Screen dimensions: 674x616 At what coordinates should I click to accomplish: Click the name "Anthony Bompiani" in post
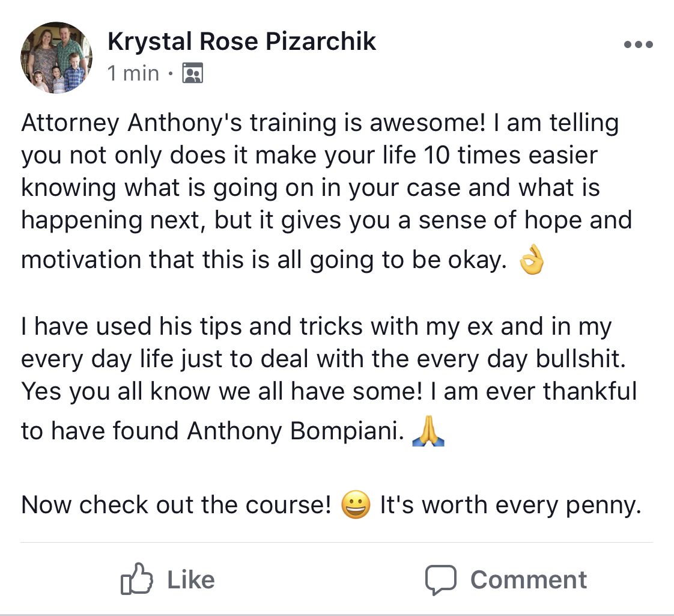coord(296,431)
